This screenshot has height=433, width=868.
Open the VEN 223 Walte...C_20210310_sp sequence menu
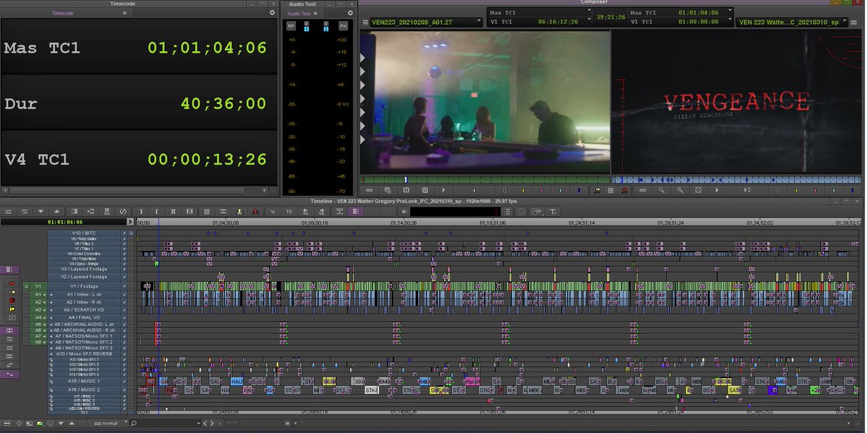788,20
